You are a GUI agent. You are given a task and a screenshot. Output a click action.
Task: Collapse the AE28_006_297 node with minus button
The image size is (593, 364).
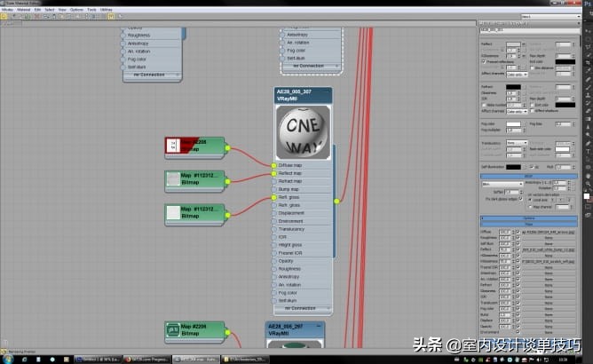coord(319,326)
